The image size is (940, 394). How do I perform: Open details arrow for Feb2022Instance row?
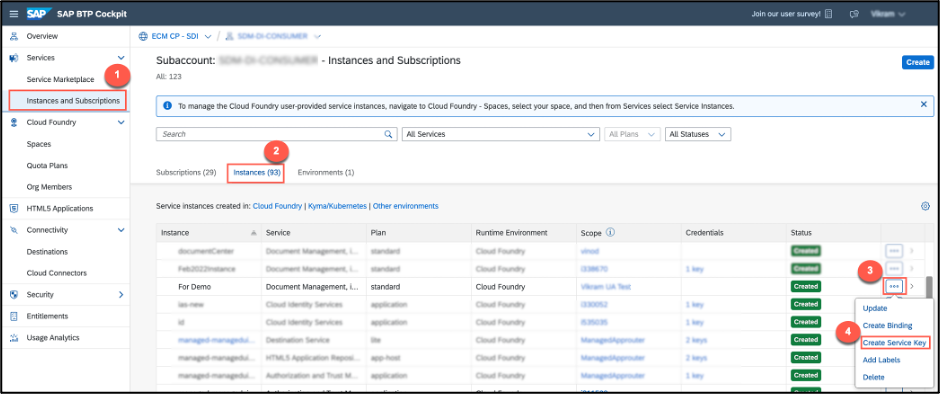click(912, 269)
